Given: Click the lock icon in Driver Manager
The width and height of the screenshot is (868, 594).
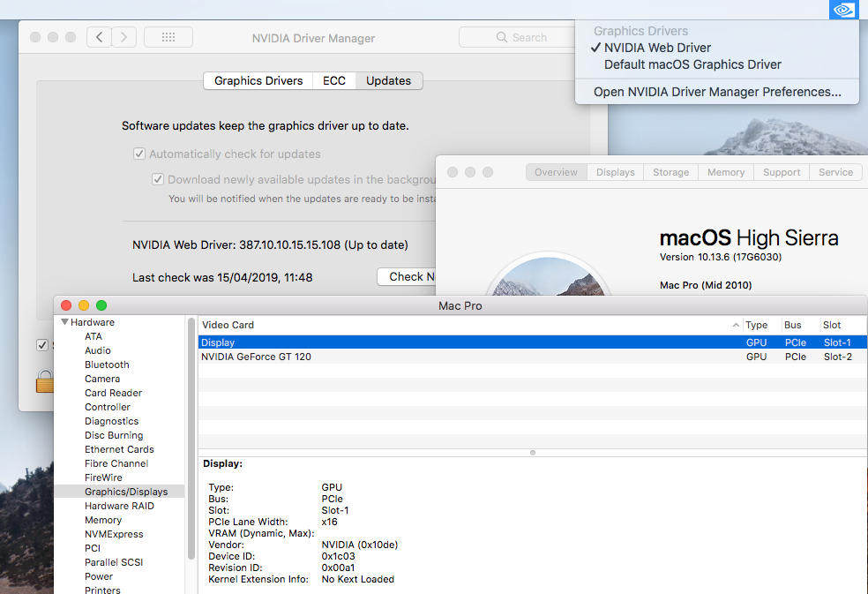Looking at the screenshot, I should [44, 381].
